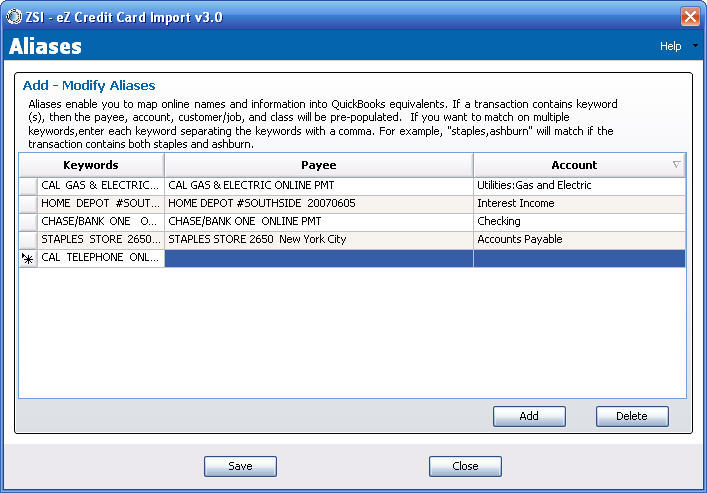This screenshot has height=493, width=707.
Task: Sort by the Keywords column header
Action: 92,165
